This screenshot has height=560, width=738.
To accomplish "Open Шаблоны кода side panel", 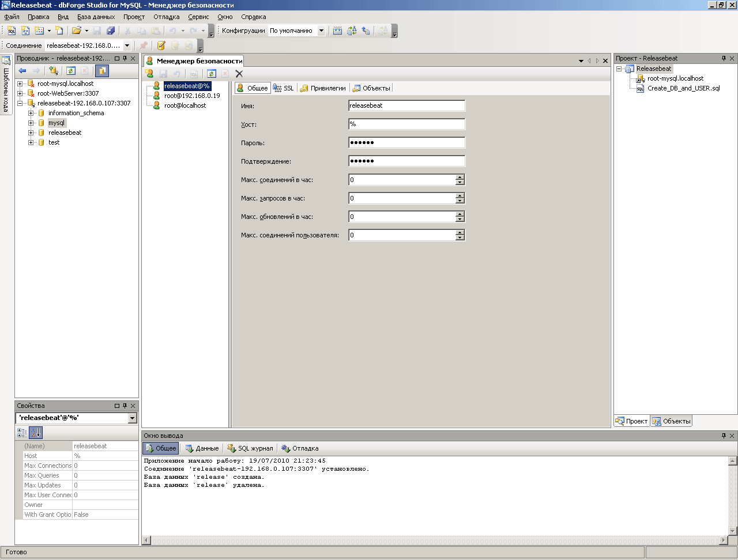I will click(x=6, y=84).
